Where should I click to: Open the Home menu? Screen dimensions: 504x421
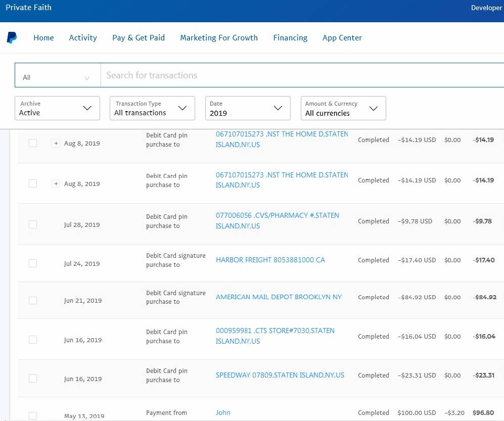pos(43,37)
